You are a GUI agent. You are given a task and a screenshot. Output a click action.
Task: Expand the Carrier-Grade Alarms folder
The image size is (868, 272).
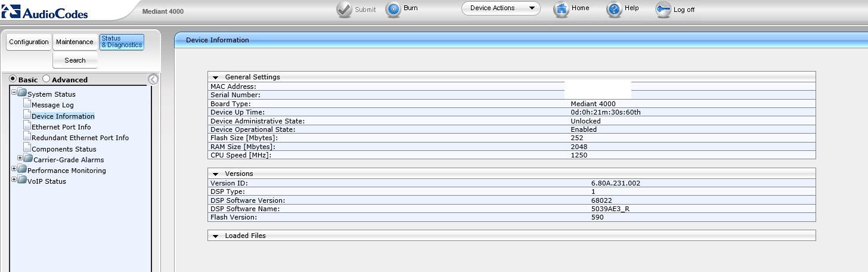coord(20,159)
